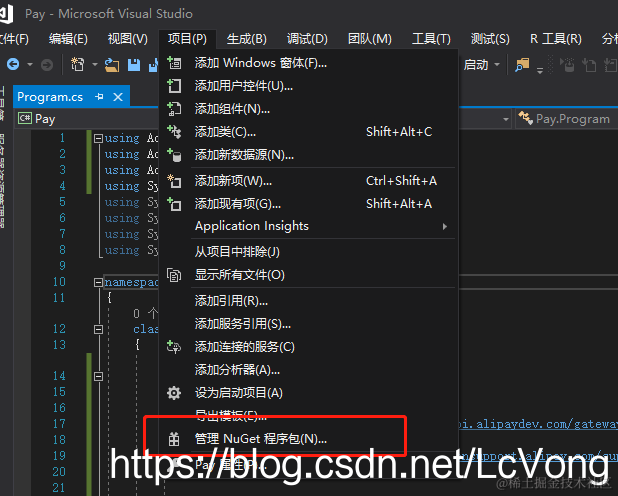Image resolution: width=618 pixels, height=496 pixels.
Task: Click the Navigate Backward arrow icon
Action: click(x=13, y=64)
